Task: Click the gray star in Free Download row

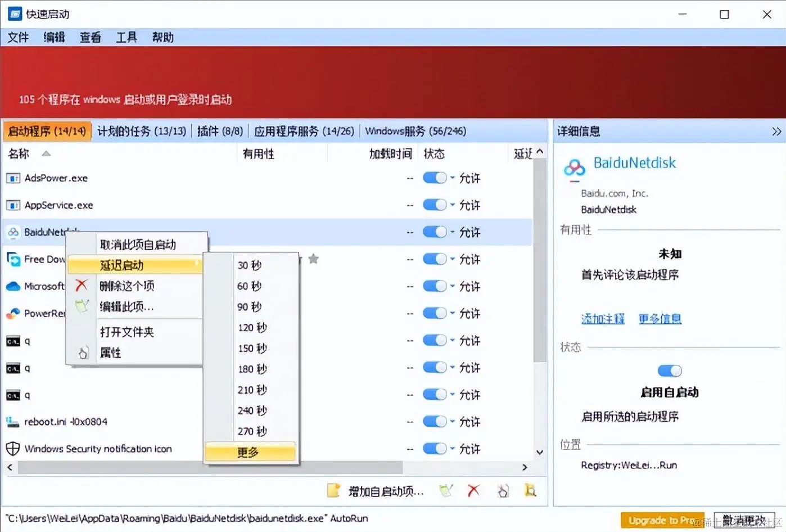Action: point(314,259)
